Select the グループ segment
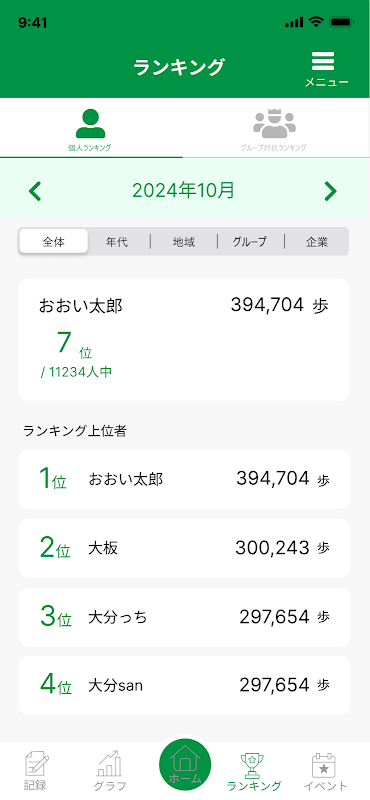The image size is (370, 800). [x=250, y=241]
